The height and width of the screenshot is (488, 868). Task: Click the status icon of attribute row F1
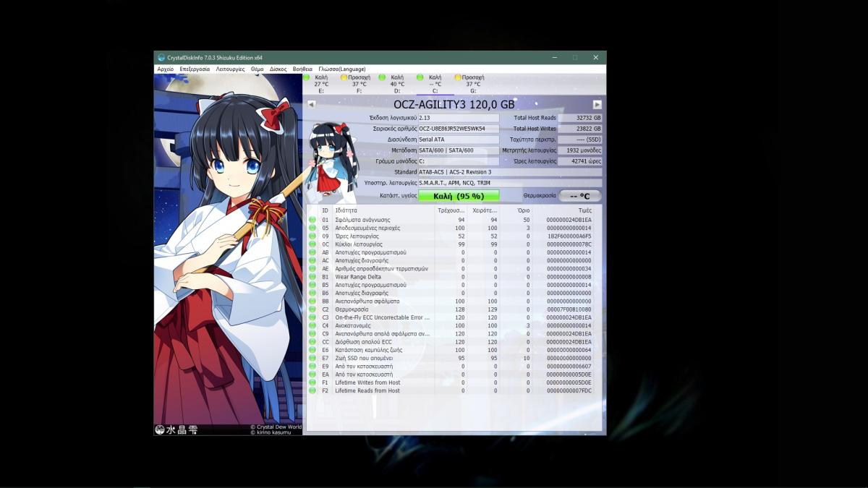312,382
